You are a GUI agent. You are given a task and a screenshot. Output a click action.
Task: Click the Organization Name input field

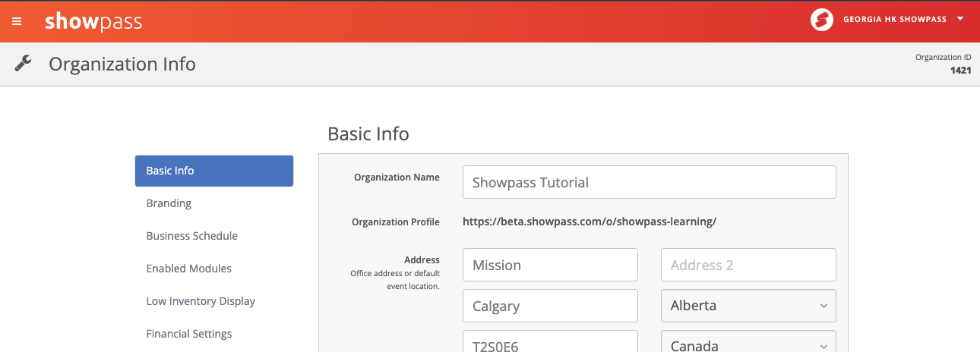click(649, 182)
